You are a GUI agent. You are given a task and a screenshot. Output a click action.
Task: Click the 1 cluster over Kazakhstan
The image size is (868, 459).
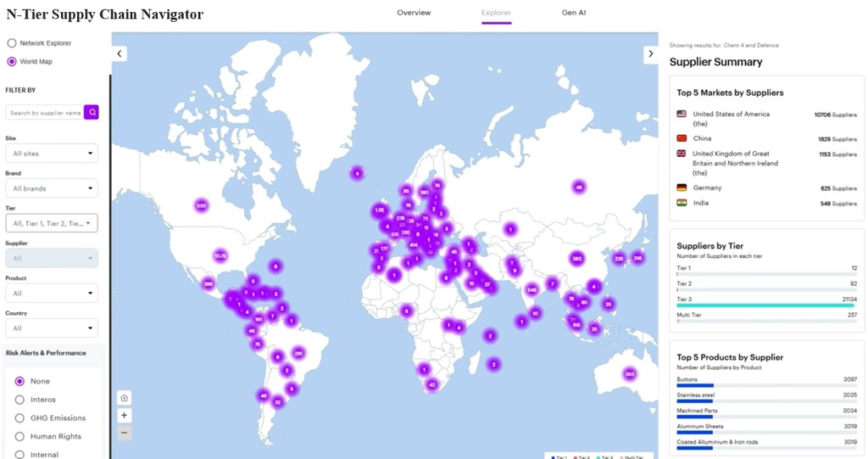click(x=510, y=229)
